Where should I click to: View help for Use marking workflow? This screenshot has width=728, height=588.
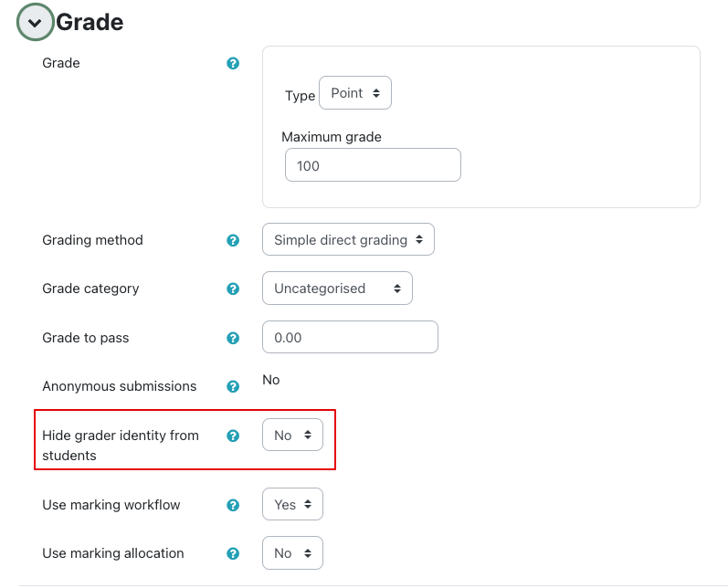tap(233, 505)
